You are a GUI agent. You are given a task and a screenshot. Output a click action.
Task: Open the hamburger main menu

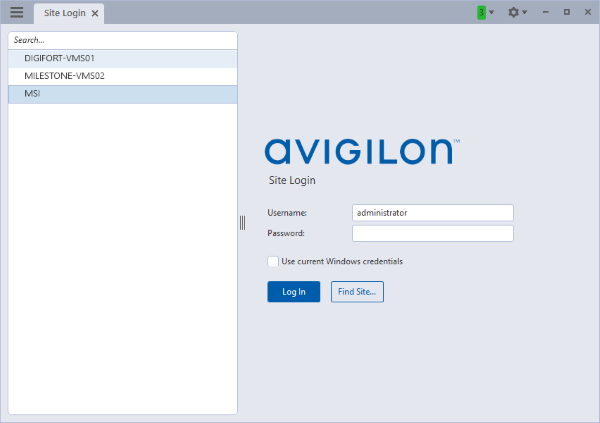tap(16, 13)
